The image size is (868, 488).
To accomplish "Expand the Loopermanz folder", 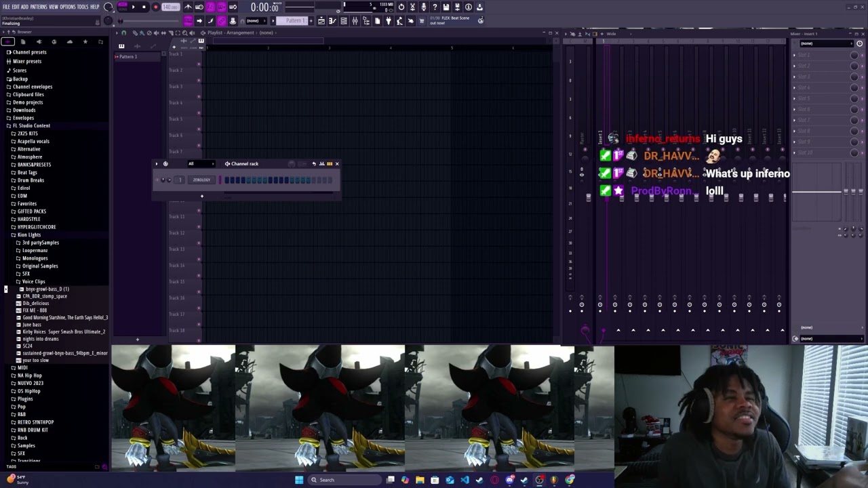I will pyautogui.click(x=35, y=250).
